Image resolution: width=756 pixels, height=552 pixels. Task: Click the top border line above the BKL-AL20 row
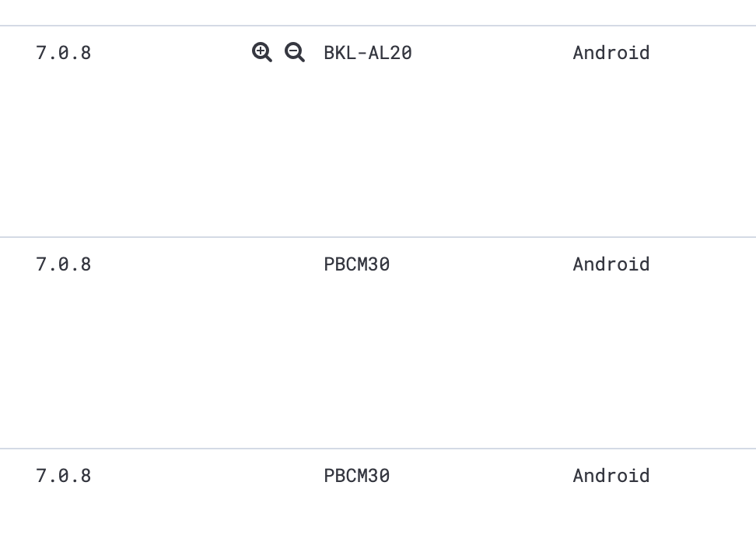(x=378, y=26)
